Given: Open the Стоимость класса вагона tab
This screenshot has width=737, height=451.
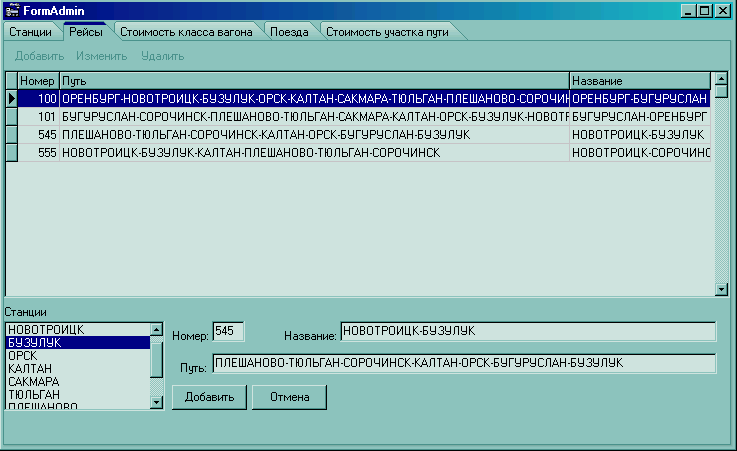Looking at the screenshot, I should click(186, 32).
